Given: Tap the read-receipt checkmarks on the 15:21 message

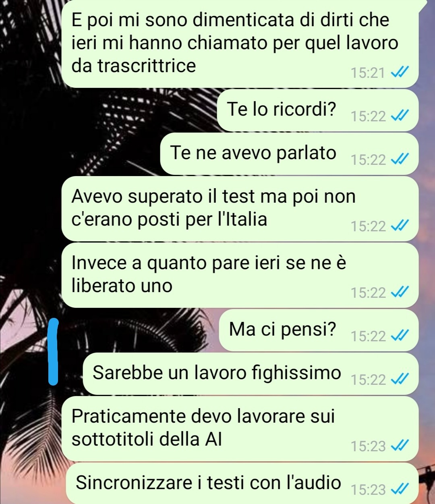Looking at the screenshot, I should (400, 73).
